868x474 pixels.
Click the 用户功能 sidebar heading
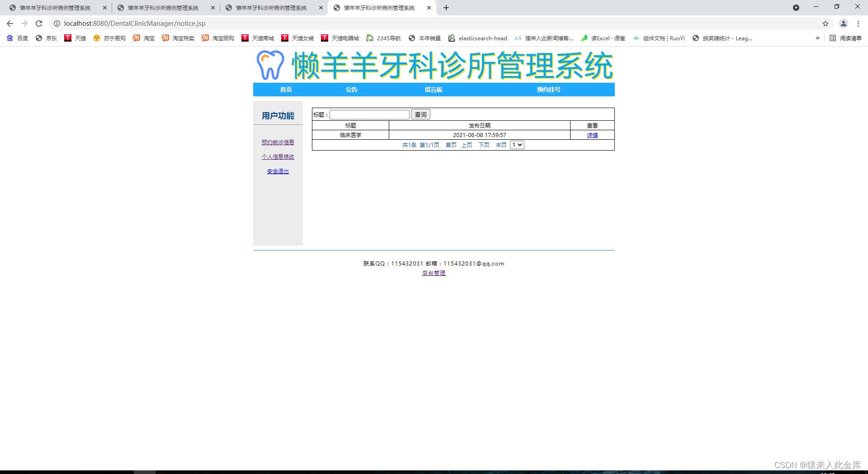pos(278,116)
